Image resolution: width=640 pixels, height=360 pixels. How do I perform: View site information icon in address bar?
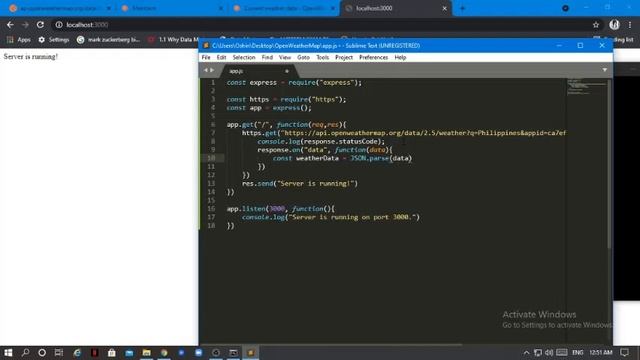point(59,25)
